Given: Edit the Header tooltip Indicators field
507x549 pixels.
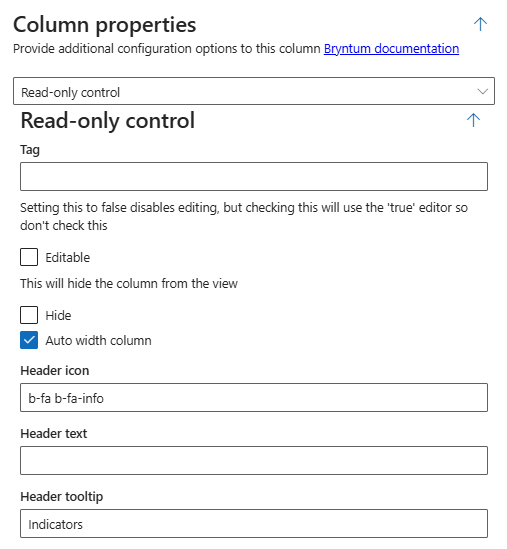Looking at the screenshot, I should (254, 523).
